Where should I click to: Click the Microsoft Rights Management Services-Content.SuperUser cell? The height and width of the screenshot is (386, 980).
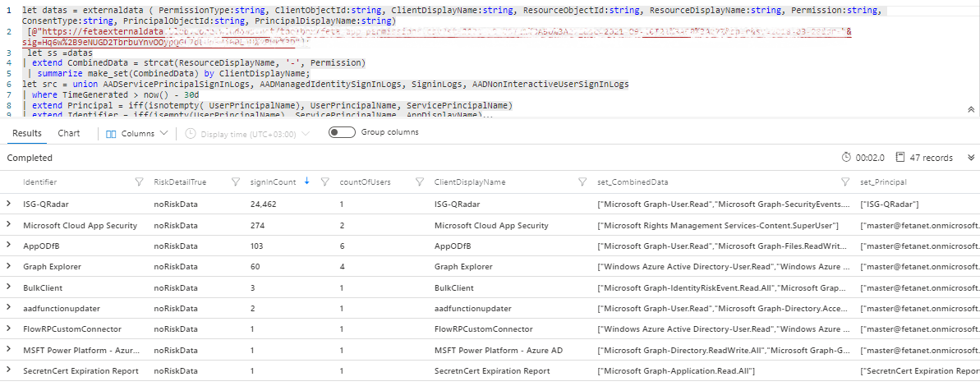click(718, 225)
